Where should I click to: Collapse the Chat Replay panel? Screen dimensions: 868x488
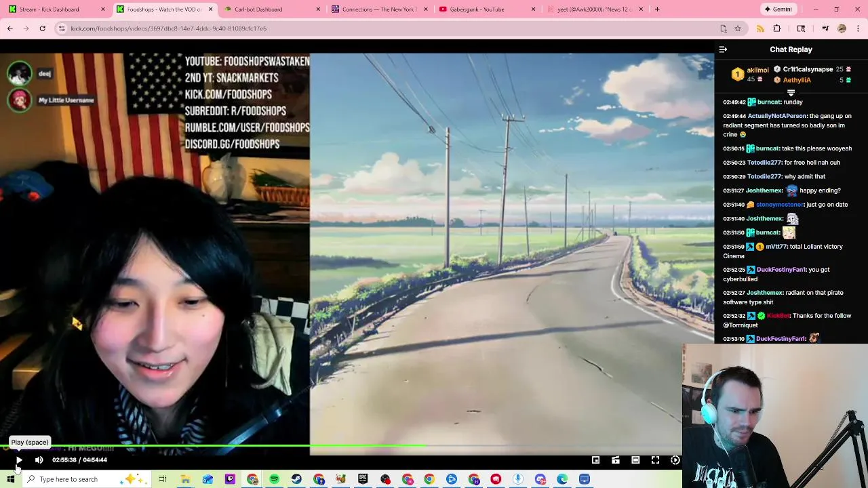click(x=723, y=49)
